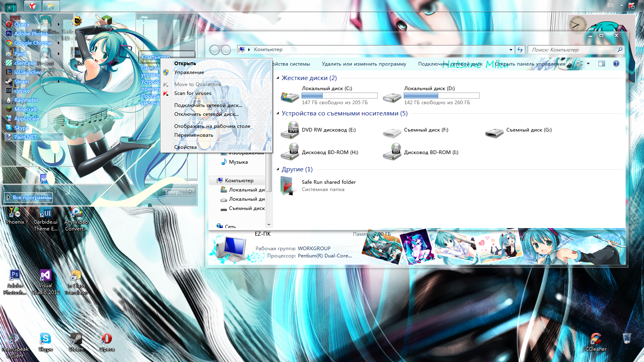Expand Google Chrome submenu arrow

59,43
